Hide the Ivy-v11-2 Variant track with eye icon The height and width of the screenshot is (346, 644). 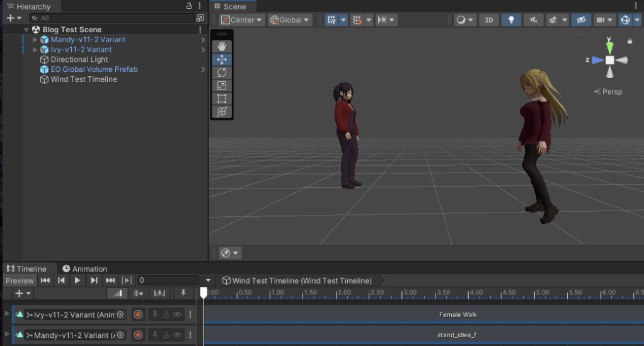click(x=178, y=314)
